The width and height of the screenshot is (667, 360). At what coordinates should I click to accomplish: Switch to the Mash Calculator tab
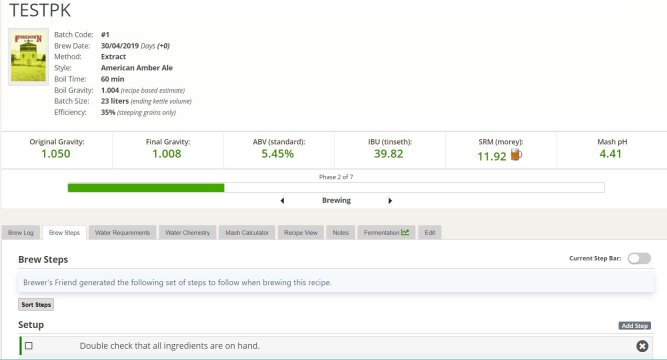click(x=247, y=232)
